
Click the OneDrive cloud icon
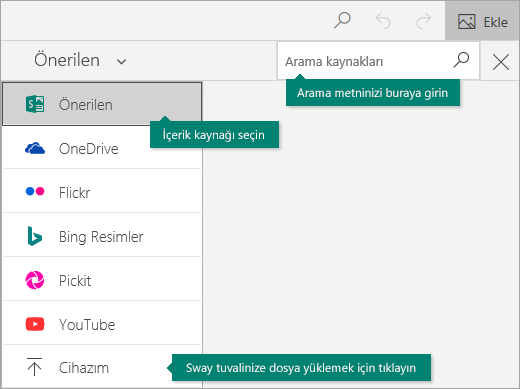35,148
